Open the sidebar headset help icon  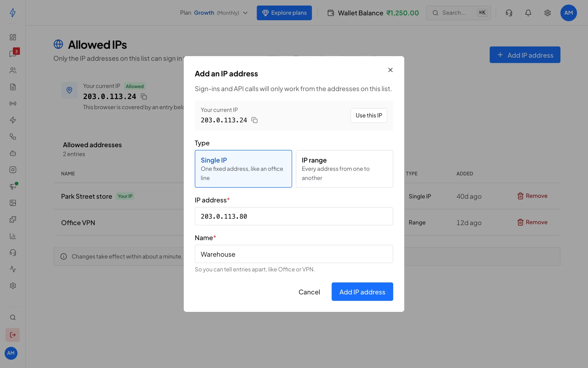tap(13, 252)
